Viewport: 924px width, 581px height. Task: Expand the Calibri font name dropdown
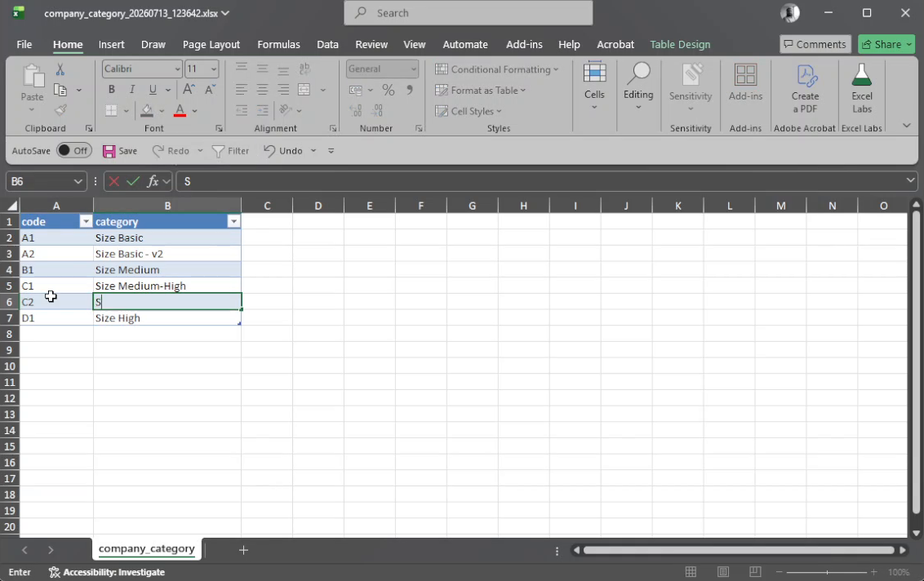coord(177,69)
